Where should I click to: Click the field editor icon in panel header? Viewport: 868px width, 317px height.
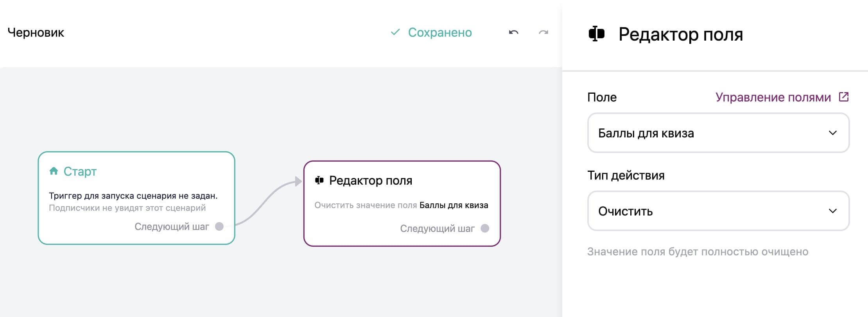[596, 34]
